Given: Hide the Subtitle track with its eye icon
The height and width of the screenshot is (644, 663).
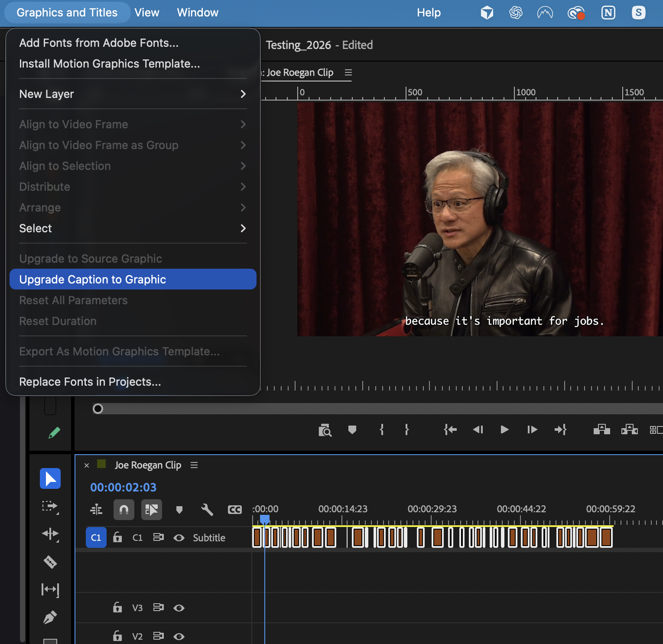Looking at the screenshot, I should click(179, 537).
